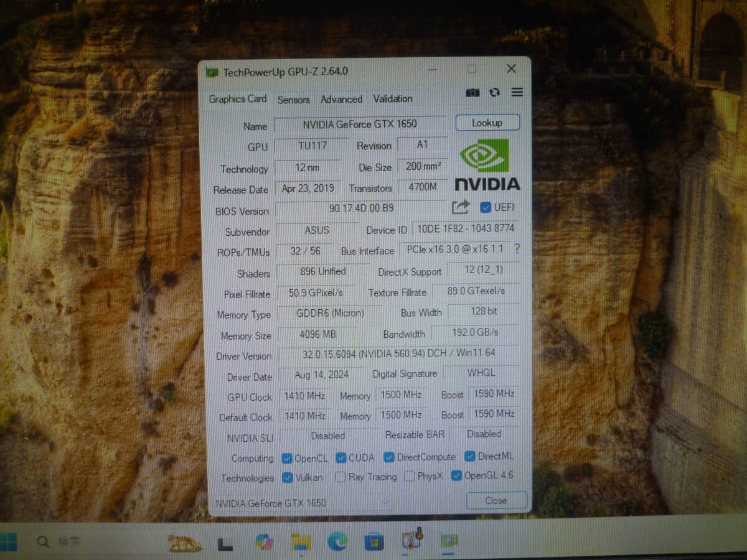Toggle the UEFI checkbox

tap(486, 207)
